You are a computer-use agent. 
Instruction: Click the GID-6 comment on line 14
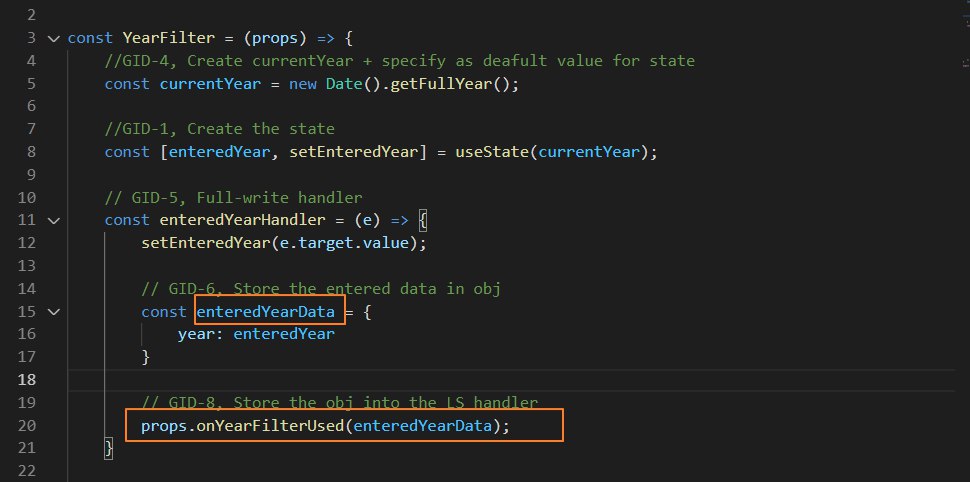pyautogui.click(x=321, y=288)
